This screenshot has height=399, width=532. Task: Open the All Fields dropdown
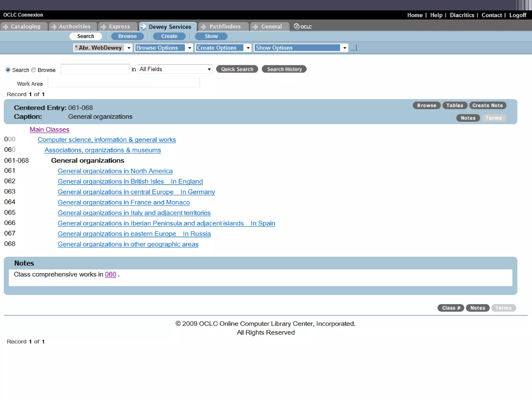(175, 69)
